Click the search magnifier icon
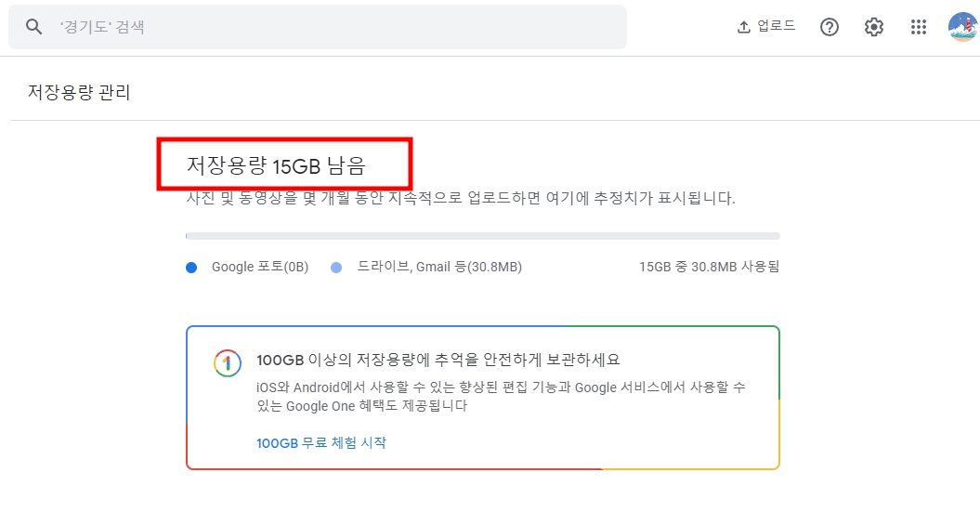 tap(33, 27)
